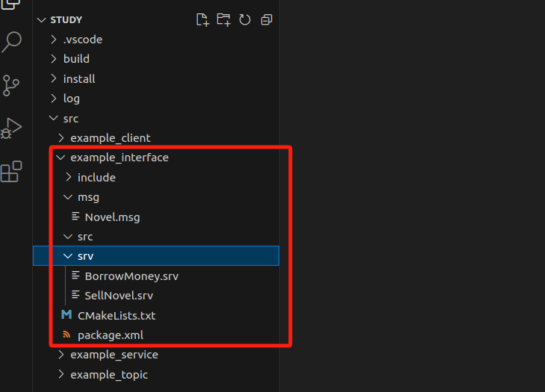
Task: Refresh the explorer file tree
Action: tap(245, 20)
